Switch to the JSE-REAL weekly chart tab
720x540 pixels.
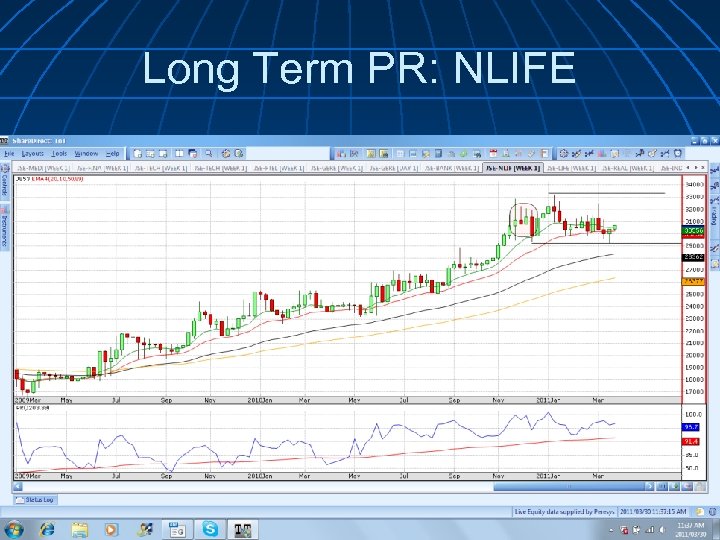click(628, 169)
